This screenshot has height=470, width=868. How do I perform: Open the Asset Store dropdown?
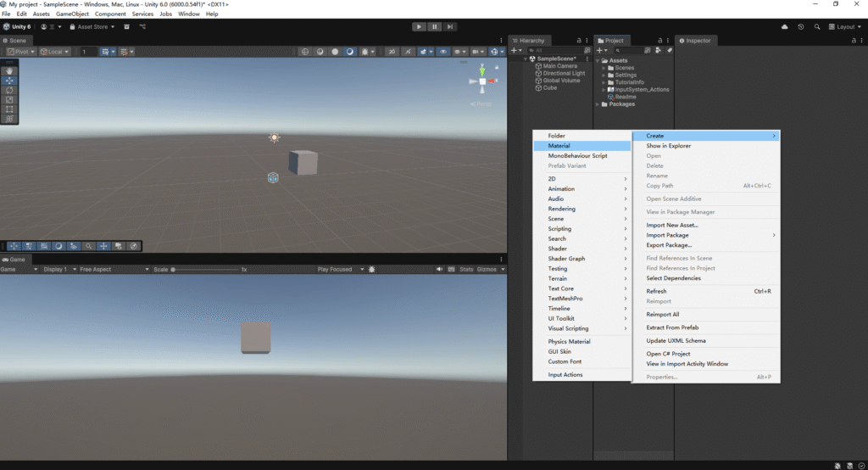tap(92, 26)
